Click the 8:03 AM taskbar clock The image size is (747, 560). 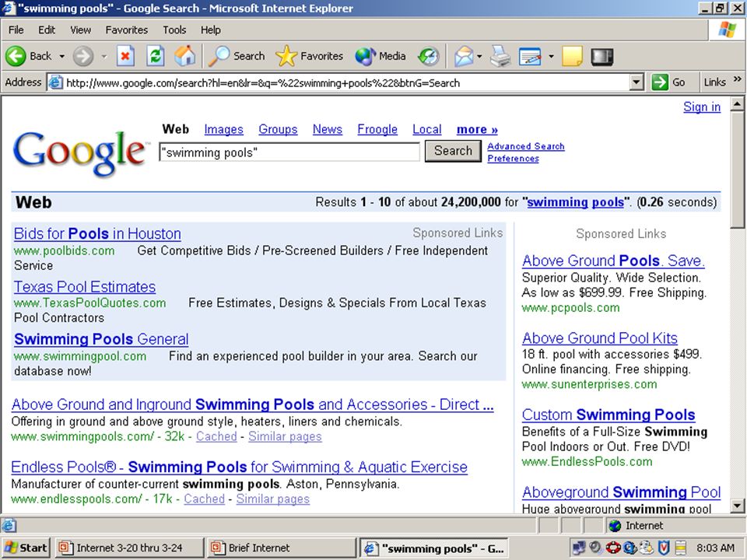715,548
